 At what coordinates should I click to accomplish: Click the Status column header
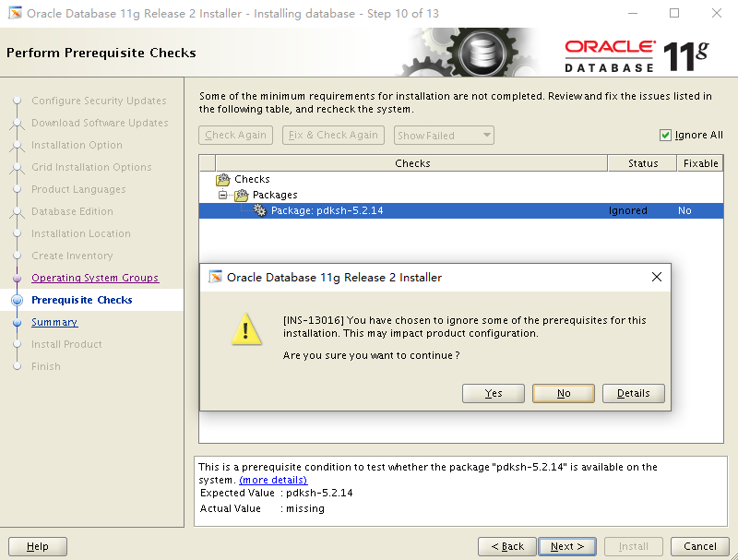[x=643, y=163]
